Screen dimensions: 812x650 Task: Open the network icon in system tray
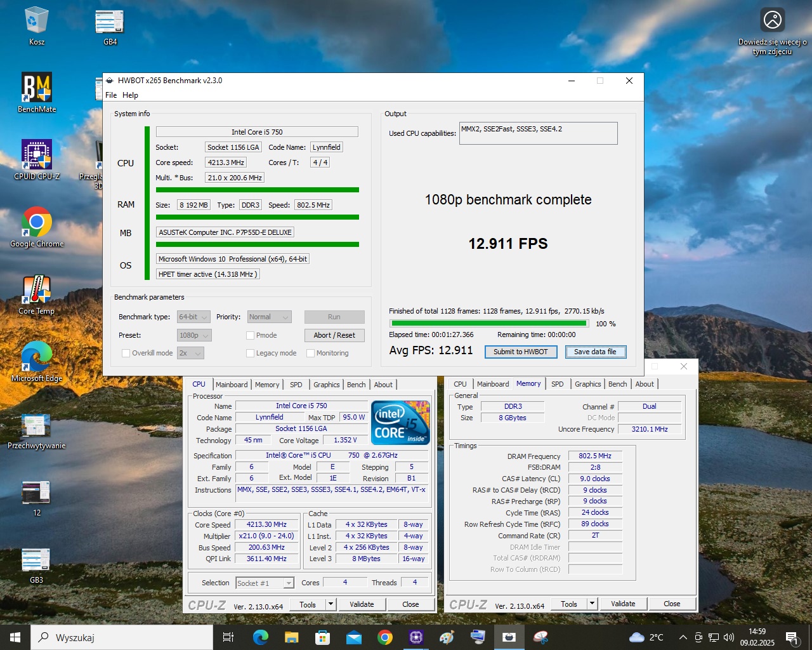point(714,637)
